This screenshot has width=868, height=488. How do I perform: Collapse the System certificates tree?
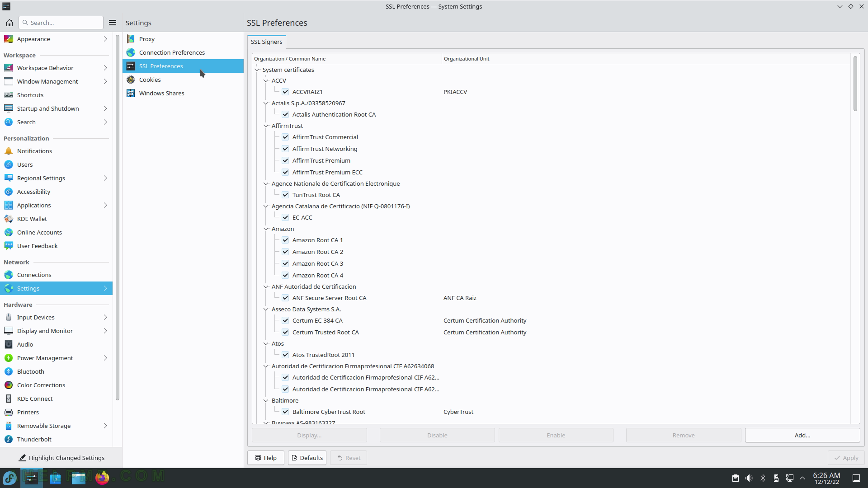[x=257, y=70]
